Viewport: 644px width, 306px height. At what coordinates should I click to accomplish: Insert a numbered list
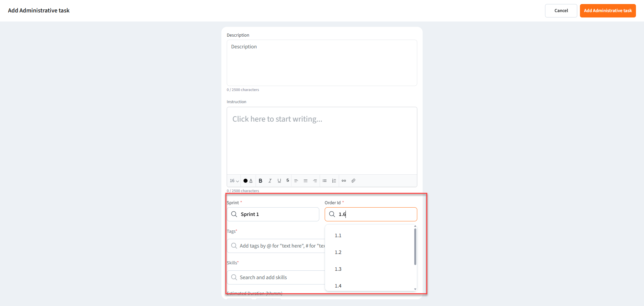[x=334, y=181]
